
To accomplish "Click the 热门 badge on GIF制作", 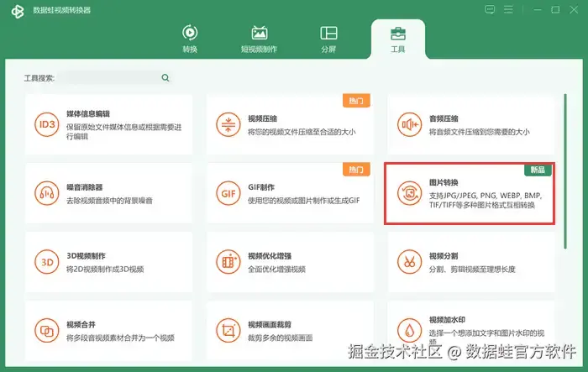I will tap(356, 170).
